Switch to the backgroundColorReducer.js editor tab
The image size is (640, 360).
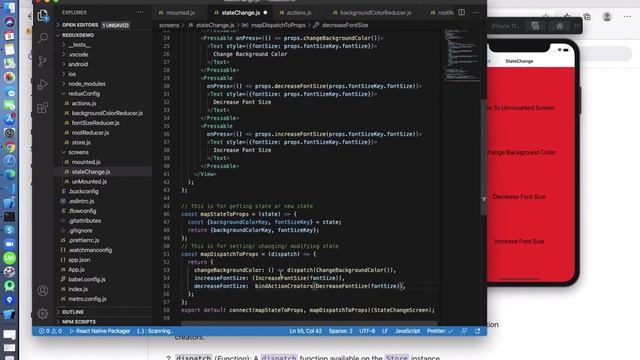point(372,13)
